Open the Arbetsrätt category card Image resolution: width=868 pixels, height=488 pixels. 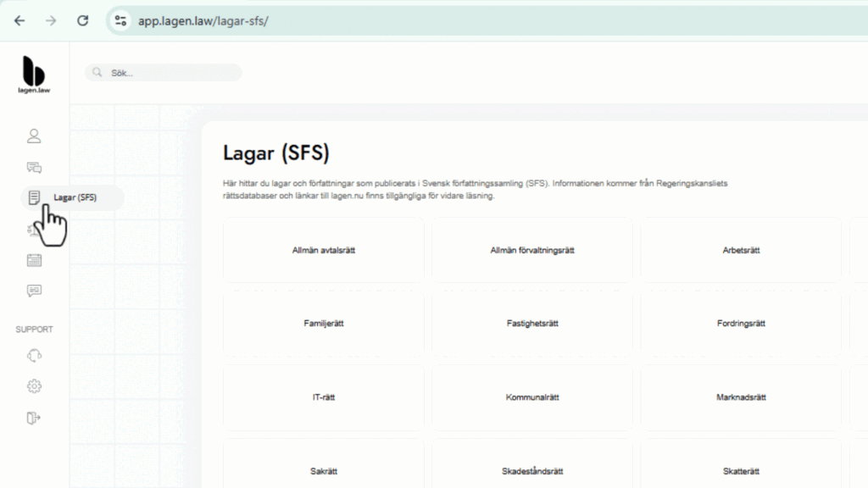pos(741,250)
